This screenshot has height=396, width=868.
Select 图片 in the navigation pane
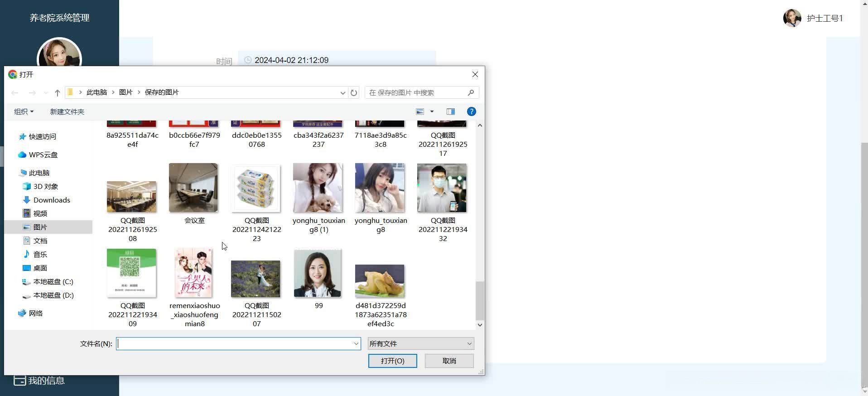point(48,227)
